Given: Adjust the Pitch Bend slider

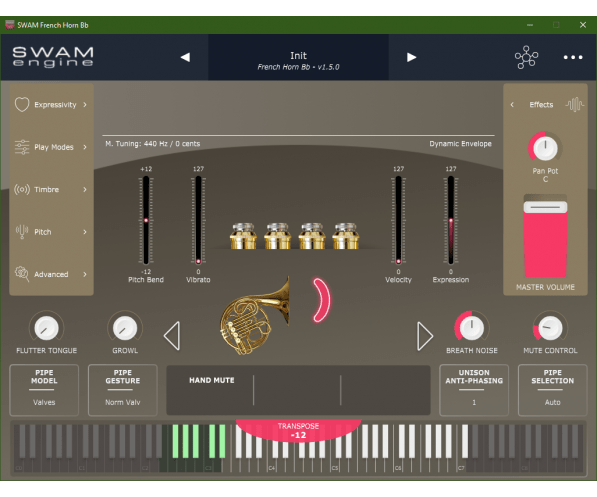Looking at the screenshot, I should point(146,220).
